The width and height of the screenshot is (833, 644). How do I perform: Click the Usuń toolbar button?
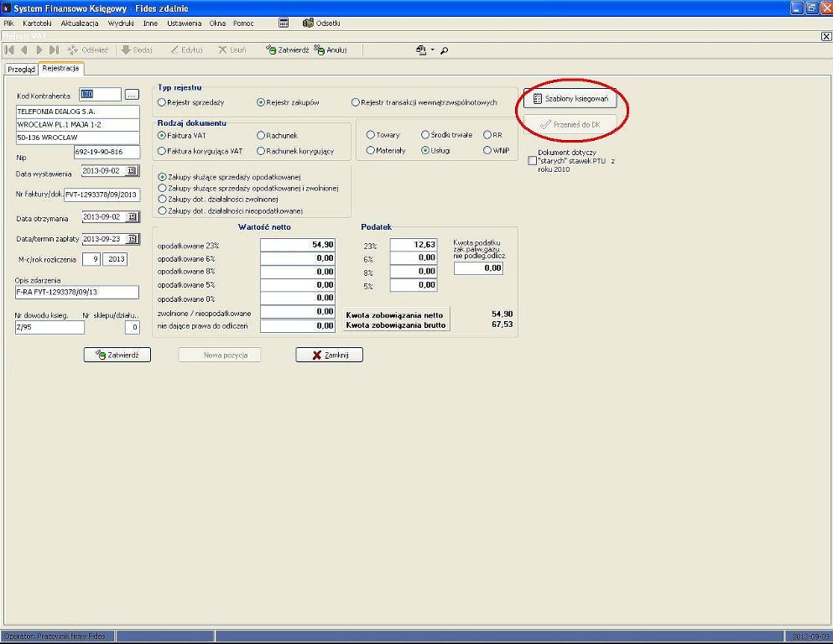click(232, 50)
